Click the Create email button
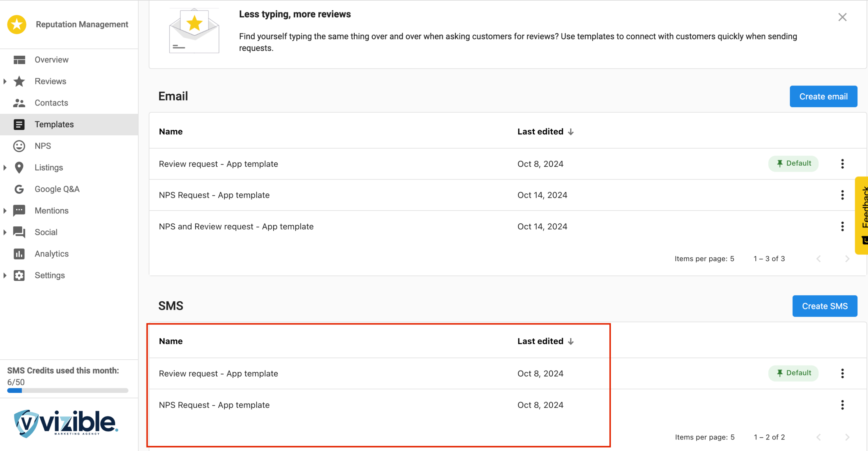The width and height of the screenshot is (868, 451). click(823, 97)
